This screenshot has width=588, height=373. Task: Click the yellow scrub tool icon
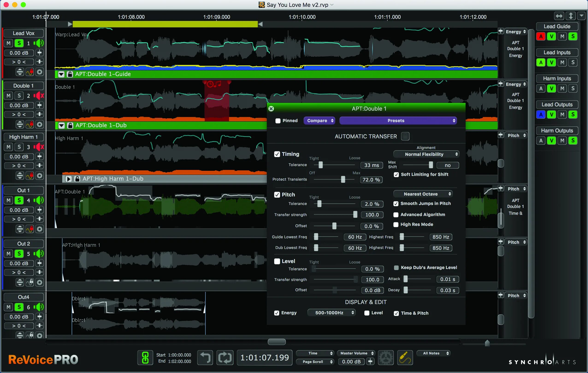point(405,358)
